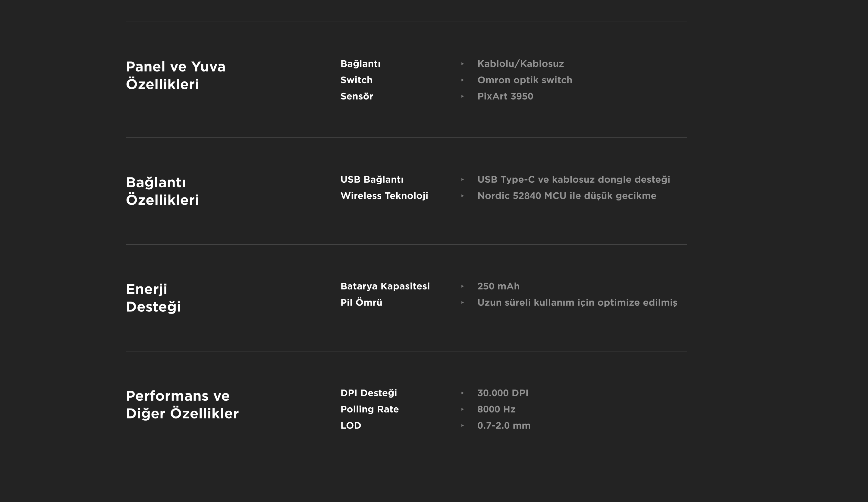The image size is (868, 502).
Task: Click the arrow before 0.7-2.0 mm
Action: coord(462,425)
